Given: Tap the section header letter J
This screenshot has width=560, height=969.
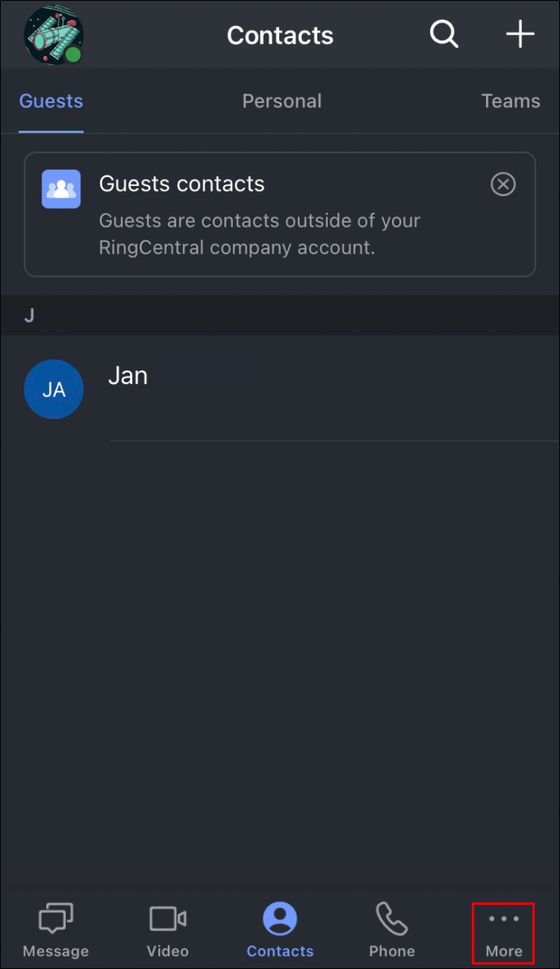Looking at the screenshot, I should click(x=29, y=315).
